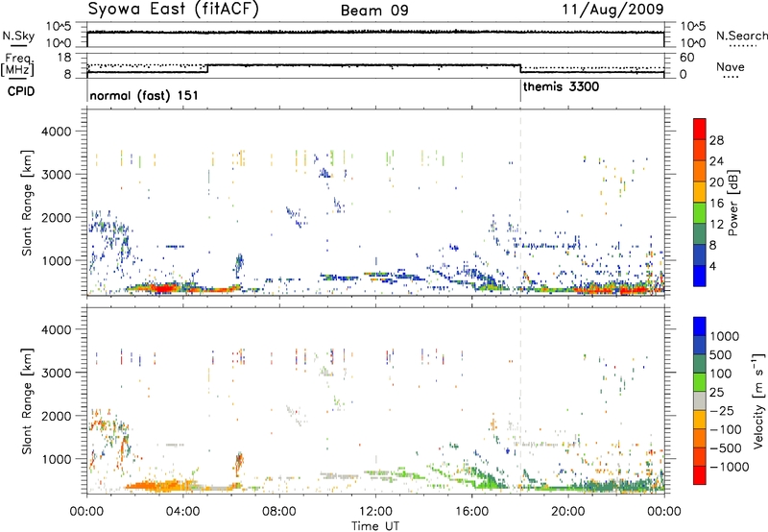Pick the yellow segment of Power colorbar
This screenshot has height=532, width=768.
pos(700,191)
